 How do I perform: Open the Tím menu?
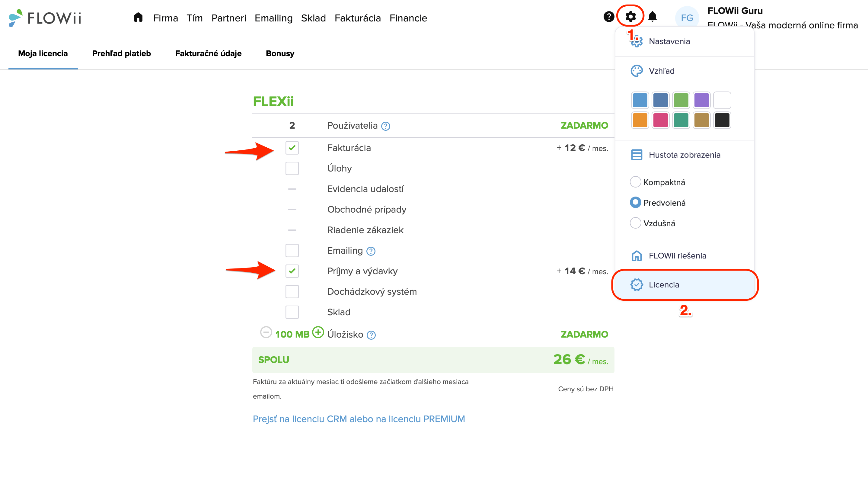tap(195, 18)
